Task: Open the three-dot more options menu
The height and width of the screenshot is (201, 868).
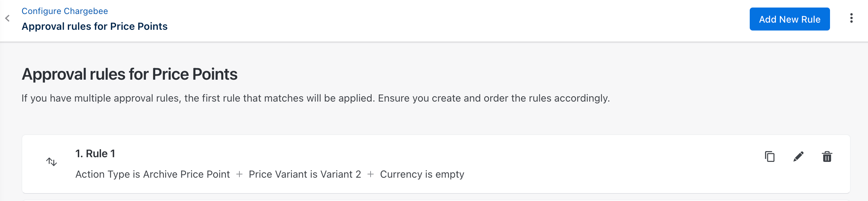Action: (x=851, y=18)
